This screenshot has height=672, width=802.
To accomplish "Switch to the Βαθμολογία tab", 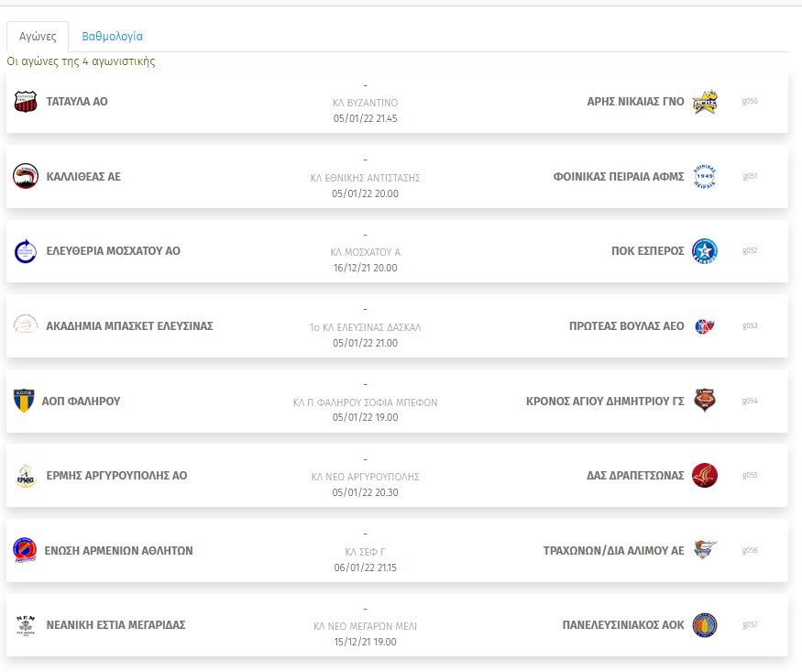I will point(113,37).
